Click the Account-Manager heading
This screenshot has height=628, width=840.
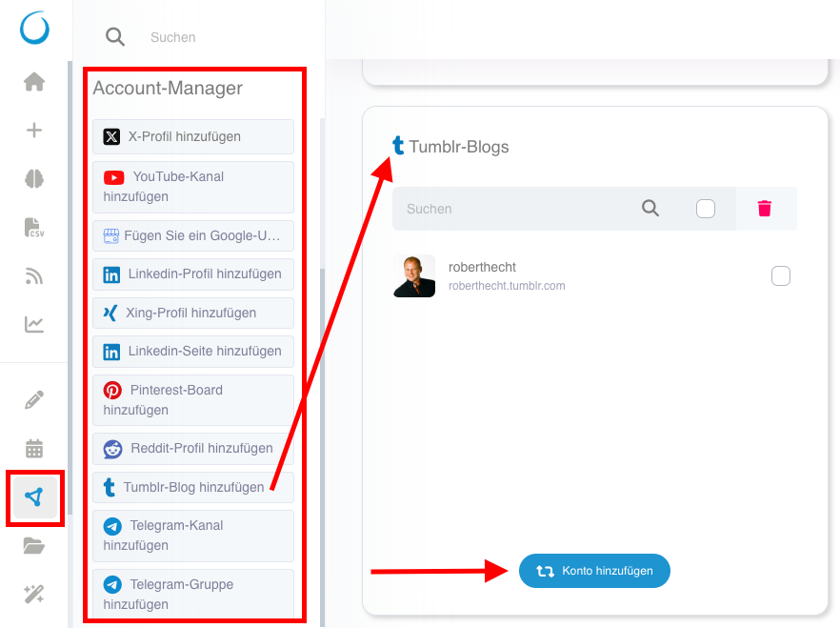[168, 88]
